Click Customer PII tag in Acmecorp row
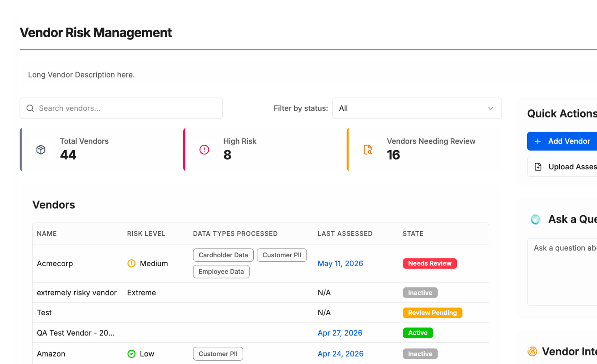Viewport: 597px width, 364px height. [282, 255]
